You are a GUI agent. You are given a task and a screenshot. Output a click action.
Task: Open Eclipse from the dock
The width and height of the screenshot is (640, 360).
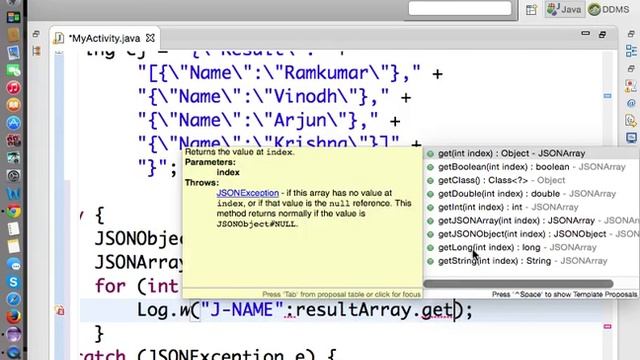pyautogui.click(x=13, y=334)
